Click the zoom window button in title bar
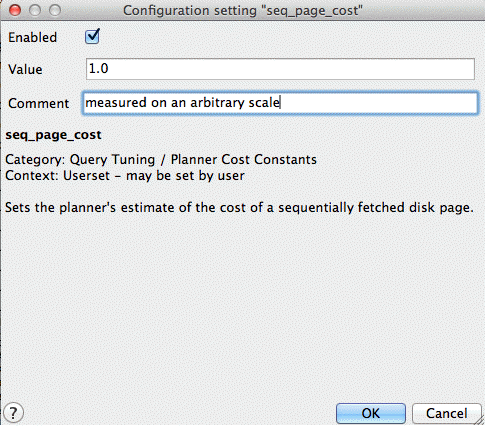The width and height of the screenshot is (485, 426). (55, 10)
